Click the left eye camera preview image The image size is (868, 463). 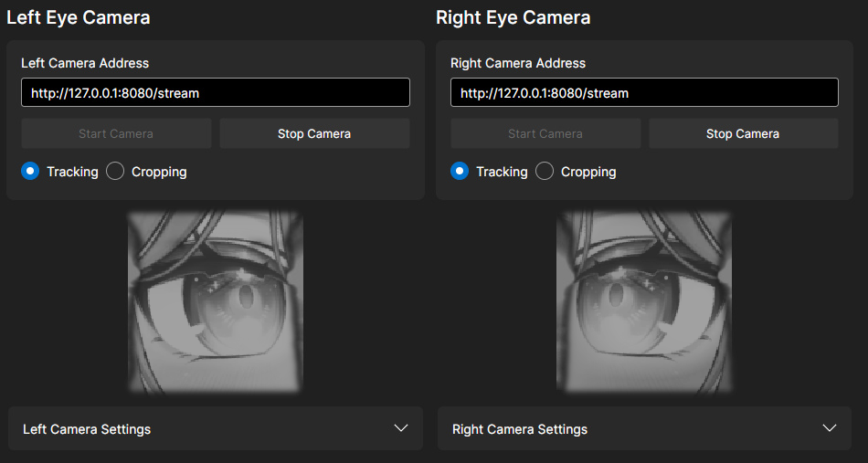(216, 302)
